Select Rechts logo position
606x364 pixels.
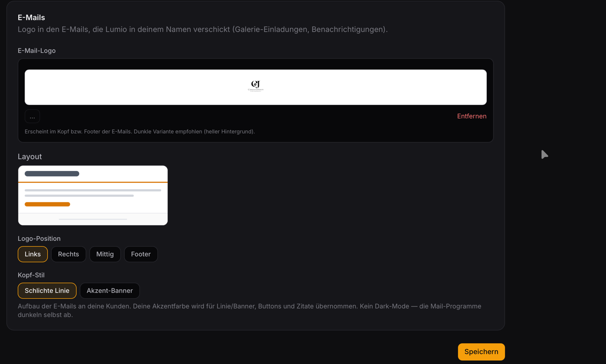pos(68,254)
